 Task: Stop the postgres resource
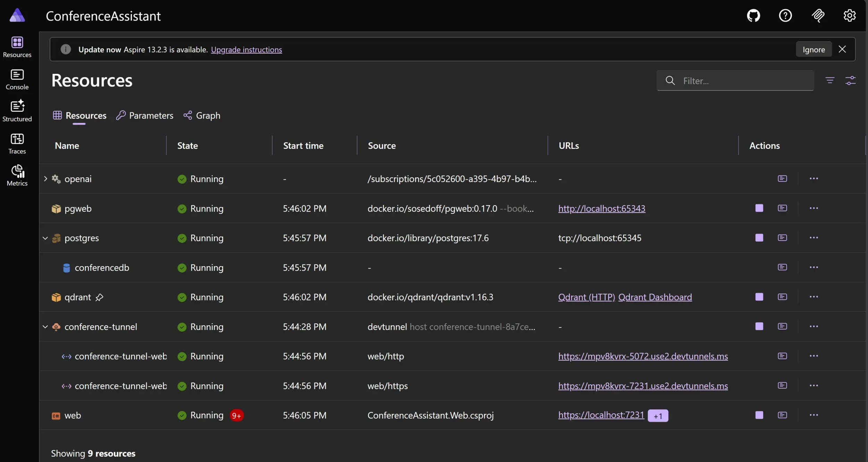click(x=759, y=237)
